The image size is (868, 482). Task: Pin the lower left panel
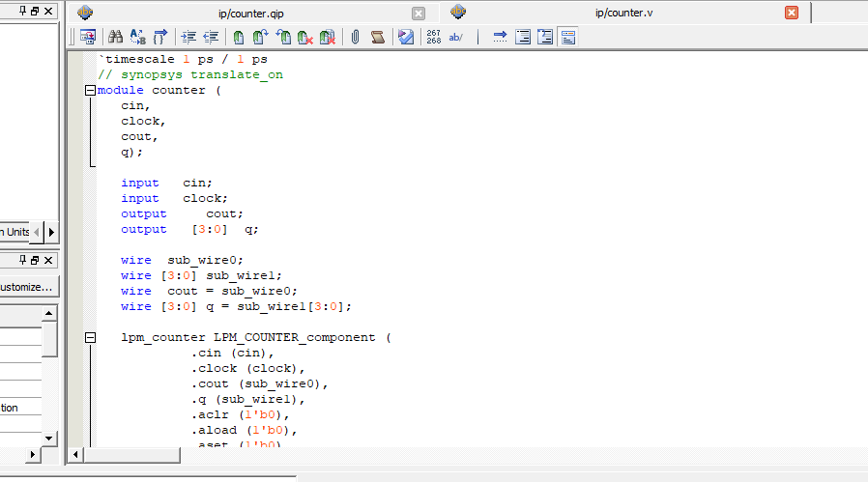22,260
